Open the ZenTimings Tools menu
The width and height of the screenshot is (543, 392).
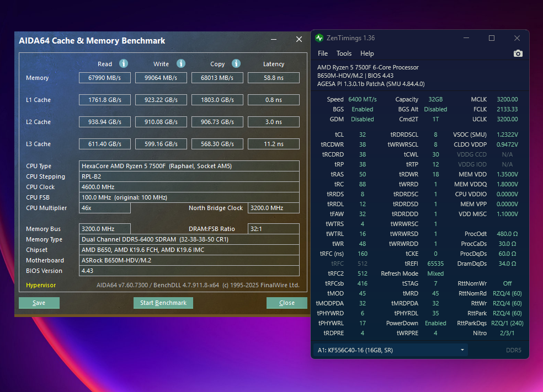tap(344, 53)
